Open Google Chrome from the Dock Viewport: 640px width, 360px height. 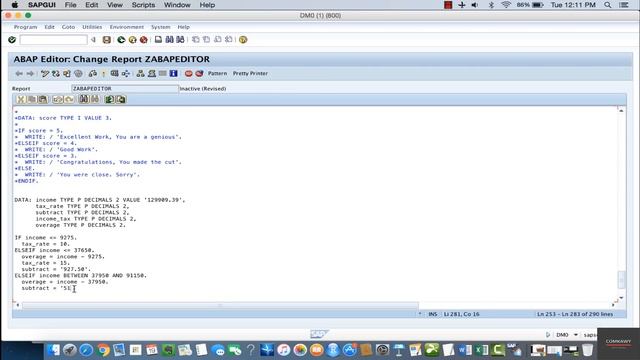[103, 350]
